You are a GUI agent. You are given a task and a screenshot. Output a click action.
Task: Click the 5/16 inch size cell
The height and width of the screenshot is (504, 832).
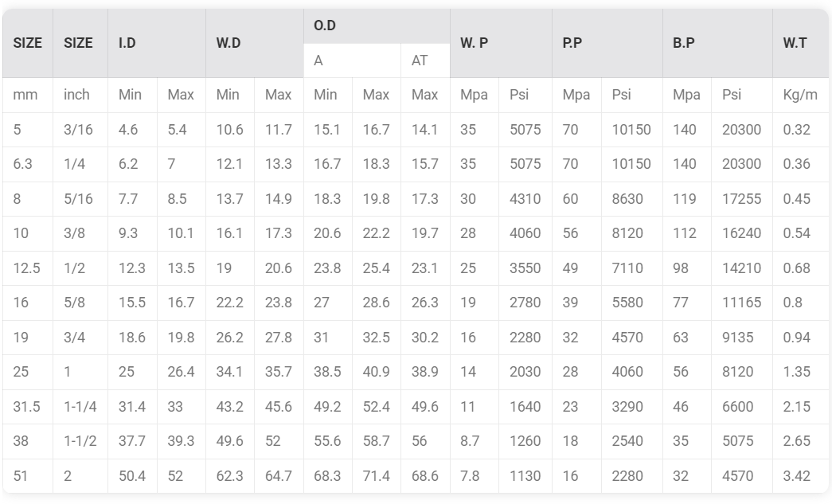[x=80, y=199]
